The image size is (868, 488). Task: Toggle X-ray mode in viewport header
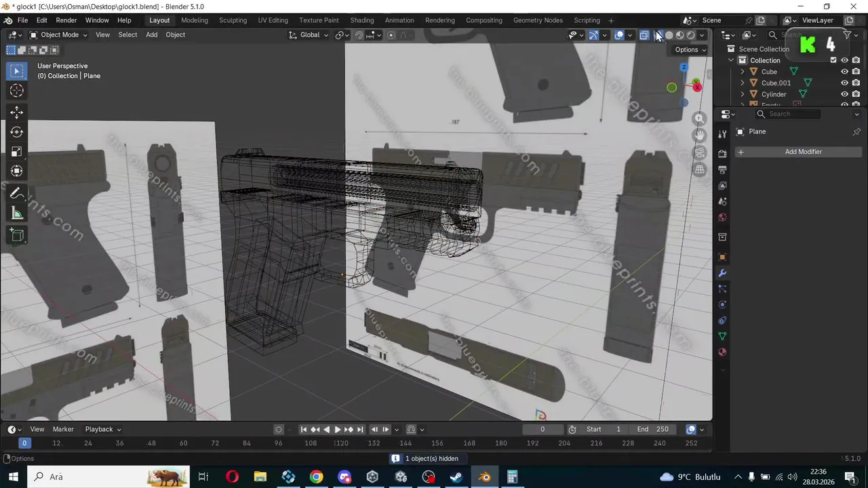[644, 35]
